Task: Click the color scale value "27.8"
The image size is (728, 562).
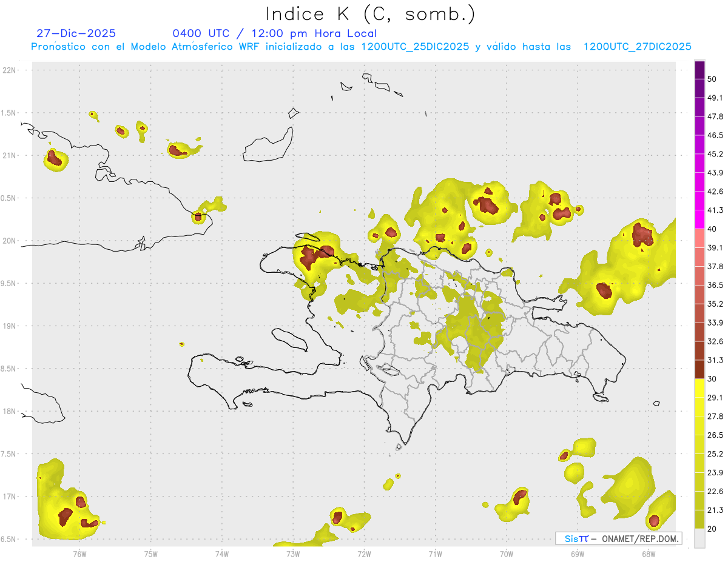Action: 715,416
